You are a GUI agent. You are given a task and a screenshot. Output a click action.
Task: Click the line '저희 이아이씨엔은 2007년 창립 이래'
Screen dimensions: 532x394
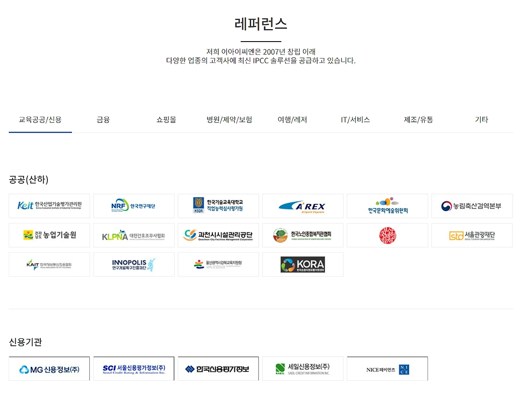pos(261,52)
